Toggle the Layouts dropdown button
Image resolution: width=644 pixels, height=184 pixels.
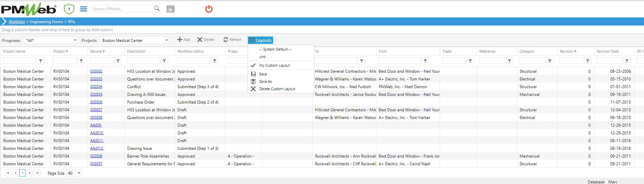(x=260, y=40)
